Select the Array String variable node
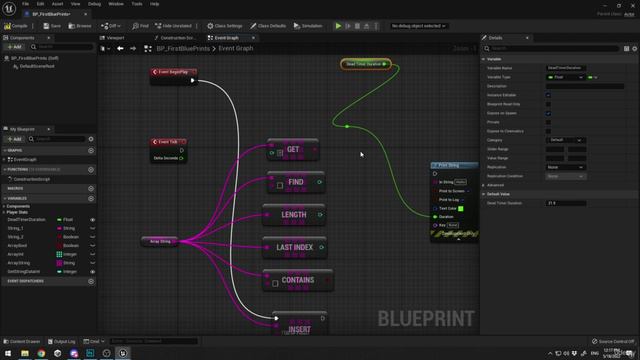640x360 pixels. (x=160, y=241)
